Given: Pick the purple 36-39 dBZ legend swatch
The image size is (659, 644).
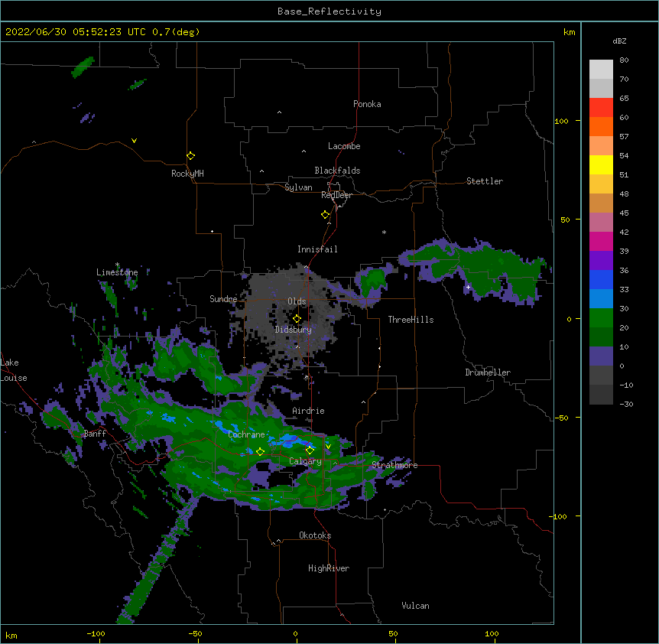Looking at the screenshot, I should (601, 261).
